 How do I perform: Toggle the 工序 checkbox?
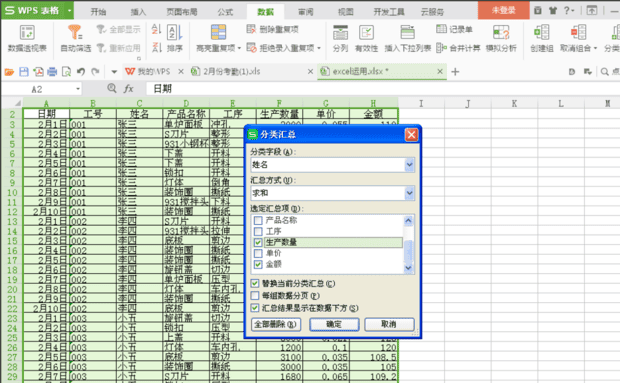tap(258, 231)
